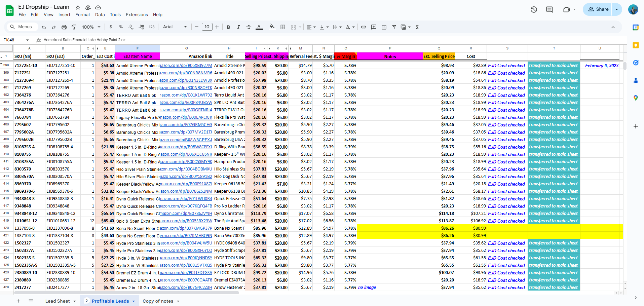The height and width of the screenshot is (306, 644).
Task: View the cloud save status
Action: tap(98, 7)
